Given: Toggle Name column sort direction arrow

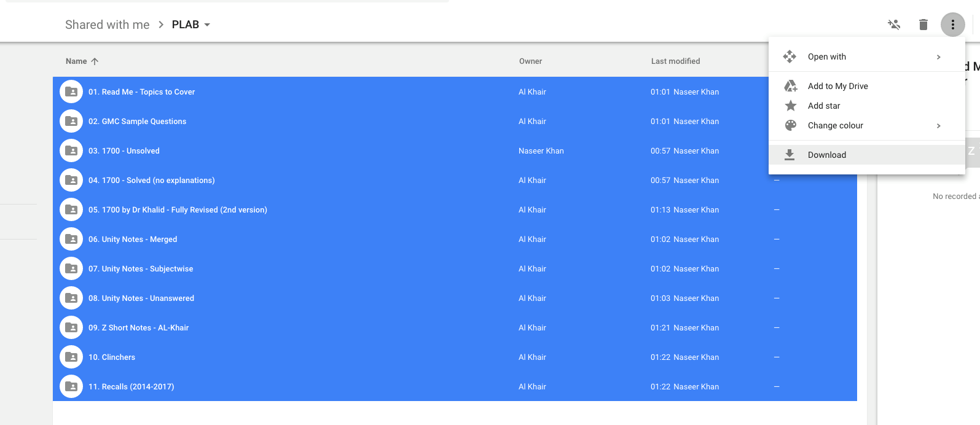Looking at the screenshot, I should click(x=95, y=61).
